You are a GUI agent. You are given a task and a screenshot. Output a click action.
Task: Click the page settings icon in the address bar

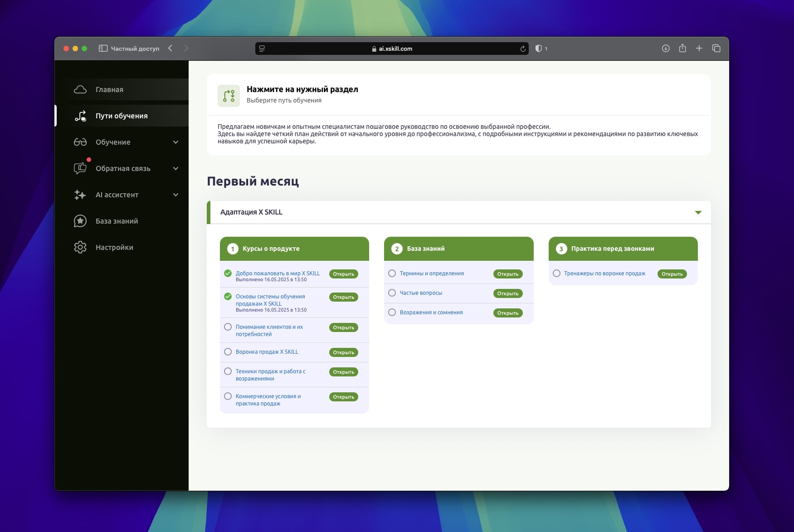point(262,49)
